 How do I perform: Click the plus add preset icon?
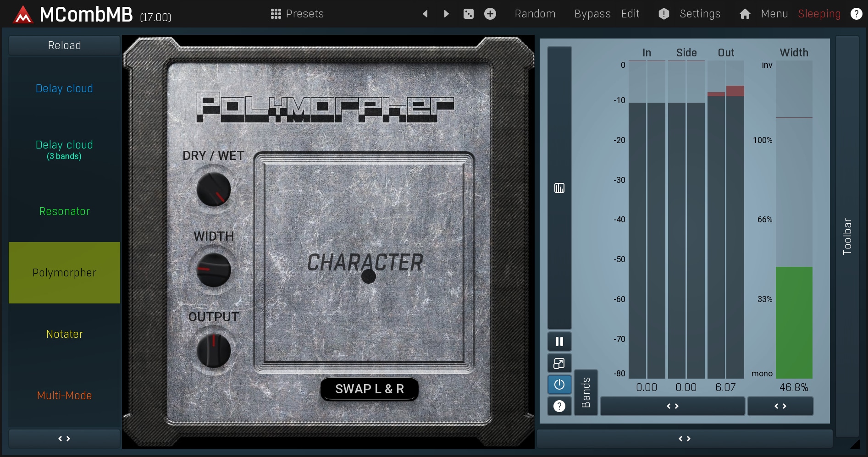(490, 14)
